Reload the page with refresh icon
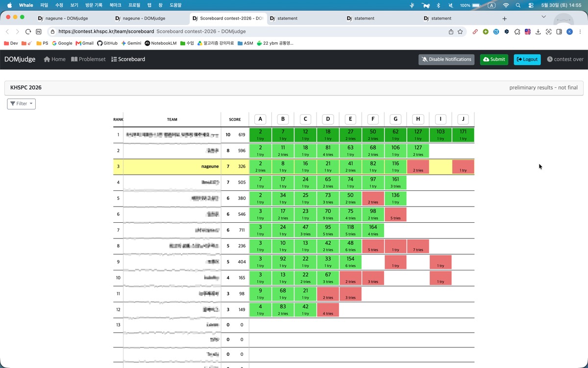The height and width of the screenshot is (368, 588). tap(28, 31)
